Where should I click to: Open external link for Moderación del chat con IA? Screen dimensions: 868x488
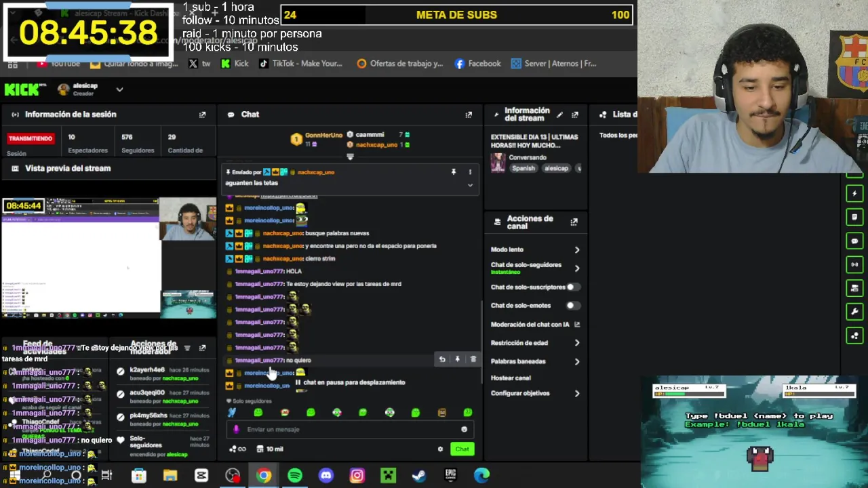(x=577, y=325)
